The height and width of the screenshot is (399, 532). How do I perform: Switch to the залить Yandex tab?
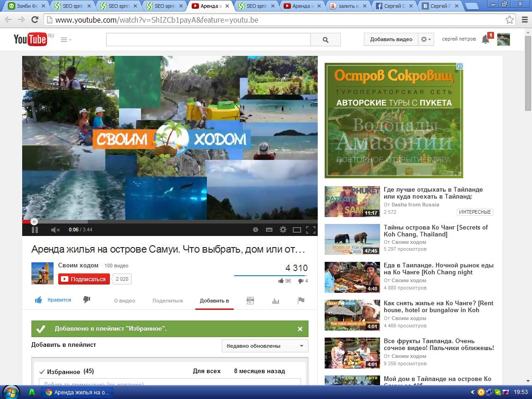[348, 6]
